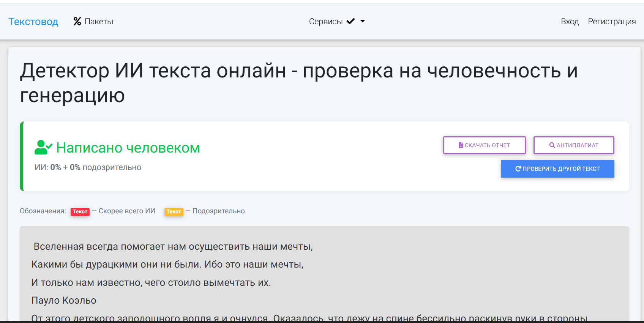Click the red Текст legend badge
This screenshot has width=644, height=323.
pos(80,211)
